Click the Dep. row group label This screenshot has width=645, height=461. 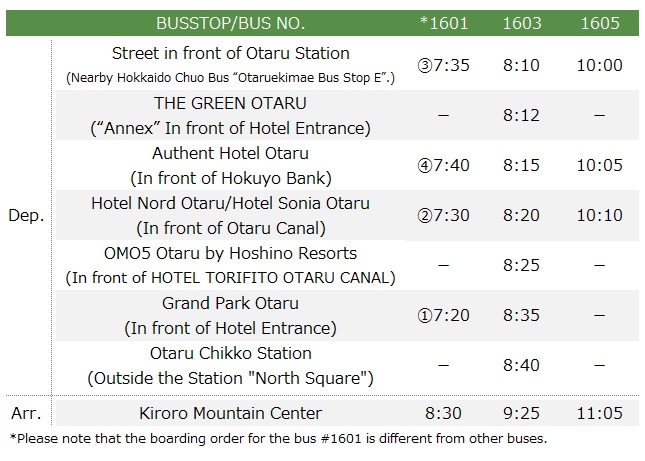point(25,216)
